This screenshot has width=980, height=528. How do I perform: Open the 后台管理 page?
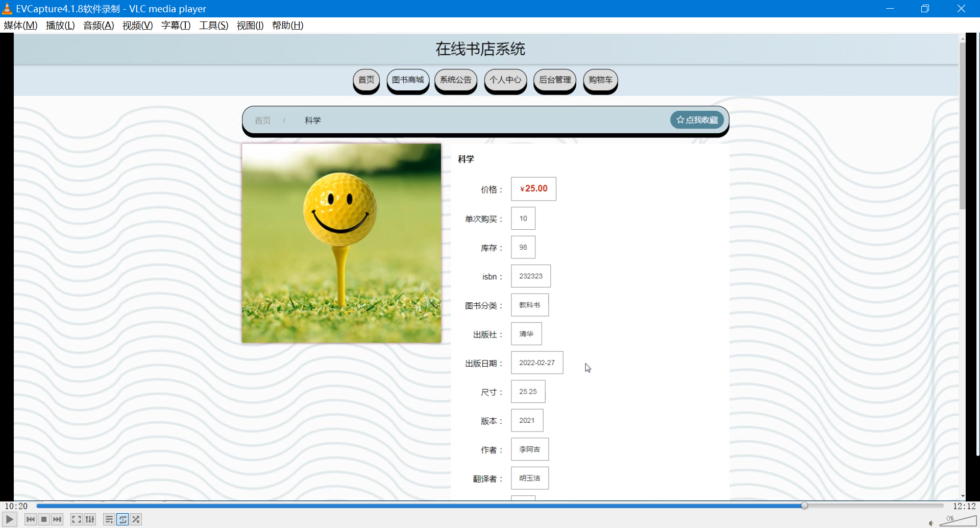click(x=555, y=80)
